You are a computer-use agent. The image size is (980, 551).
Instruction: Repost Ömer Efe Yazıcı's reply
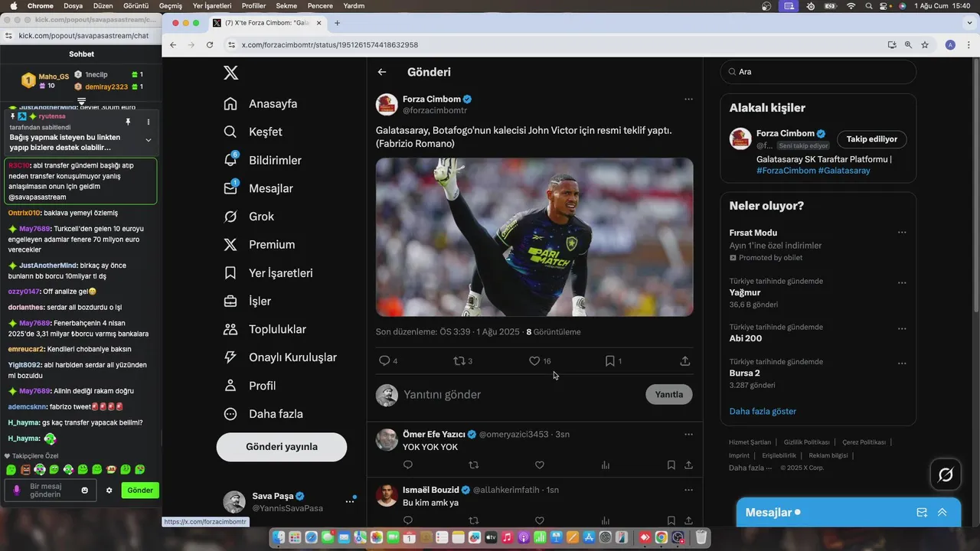pos(473,465)
